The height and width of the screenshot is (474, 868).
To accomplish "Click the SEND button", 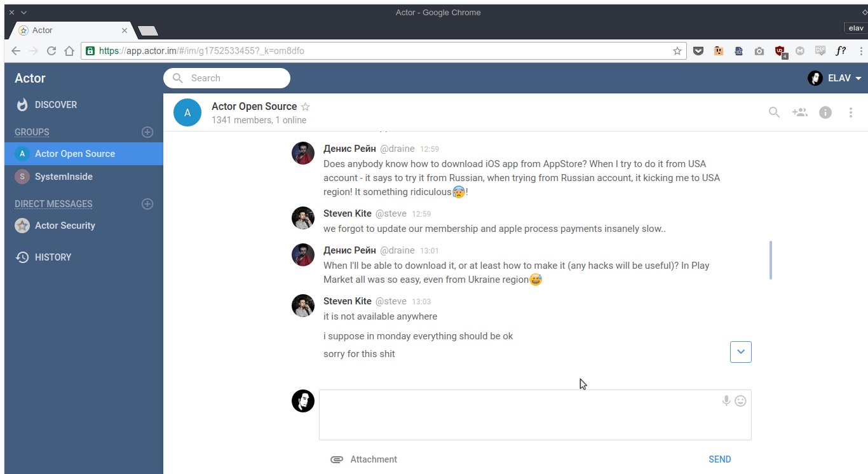I will click(719, 459).
